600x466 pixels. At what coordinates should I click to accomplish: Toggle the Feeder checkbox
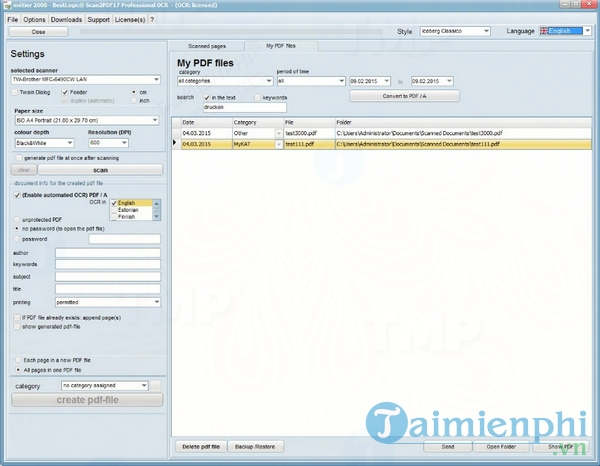[x=65, y=92]
